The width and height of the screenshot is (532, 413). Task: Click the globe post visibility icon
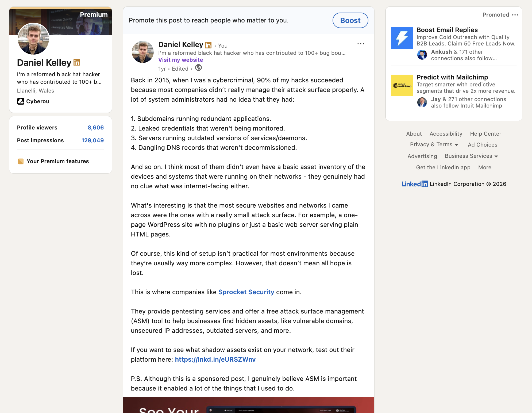[198, 68]
